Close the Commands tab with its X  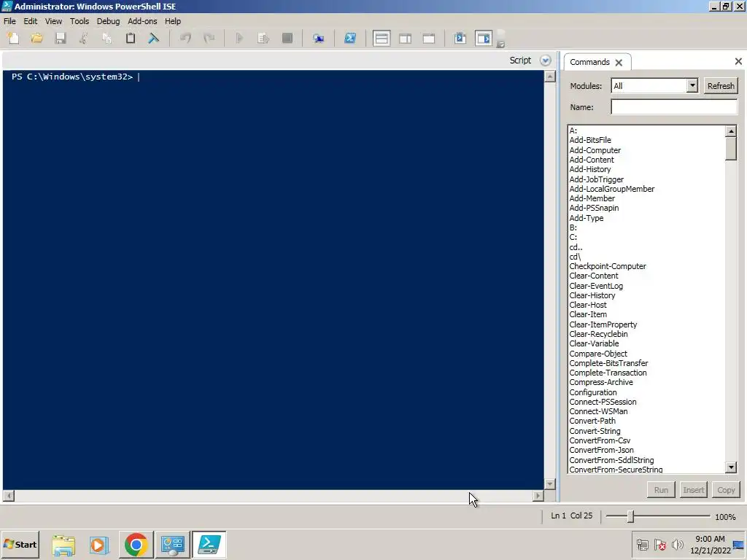619,63
